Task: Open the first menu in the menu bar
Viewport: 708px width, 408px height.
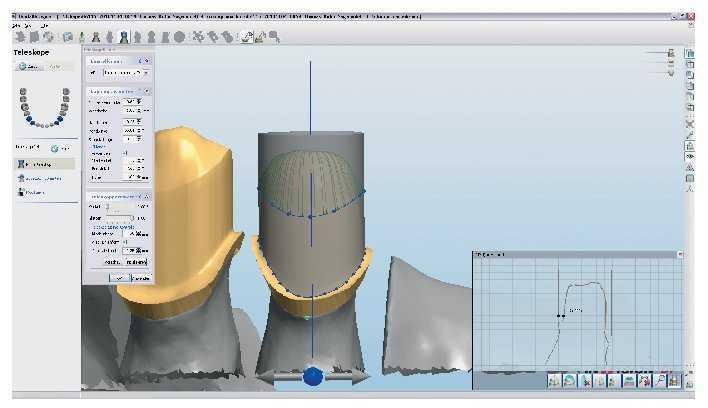Action: coord(7,26)
